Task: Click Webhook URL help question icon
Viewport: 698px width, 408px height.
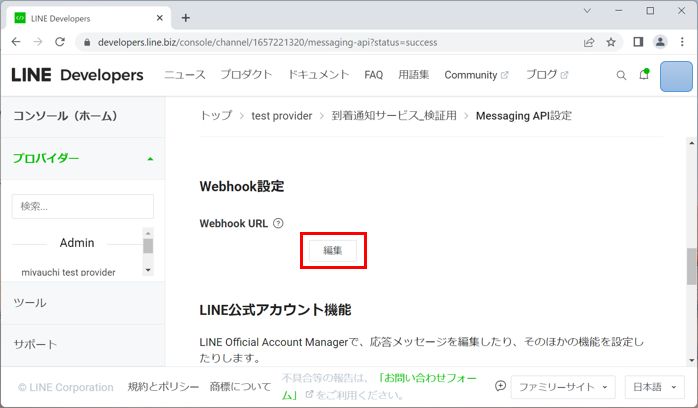Action: 278,223
